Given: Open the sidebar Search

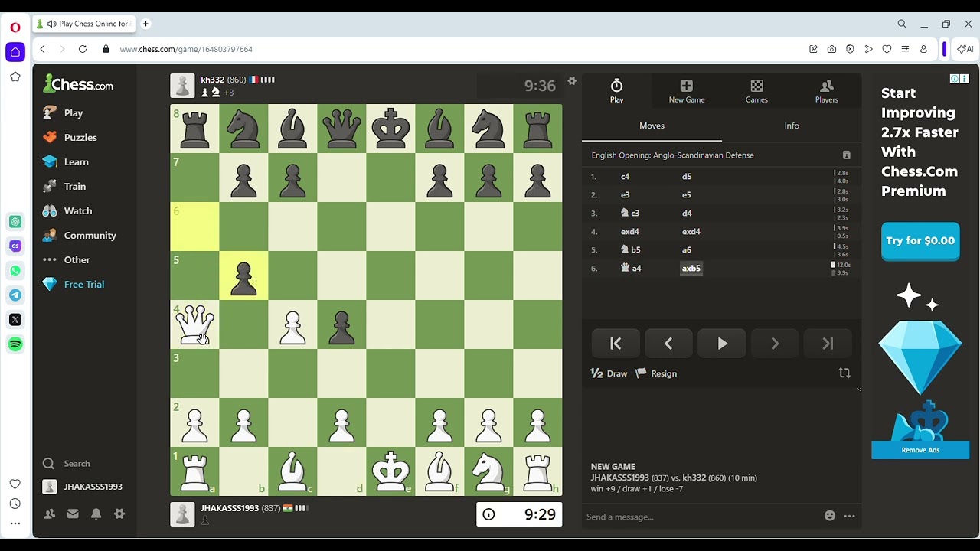Looking at the screenshot, I should (67, 463).
